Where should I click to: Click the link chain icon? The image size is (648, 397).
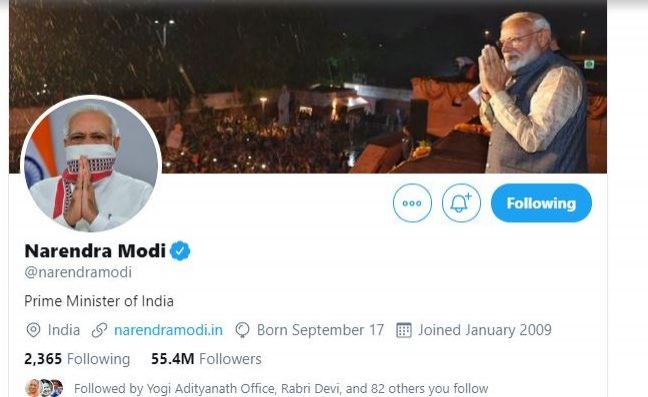click(x=99, y=330)
